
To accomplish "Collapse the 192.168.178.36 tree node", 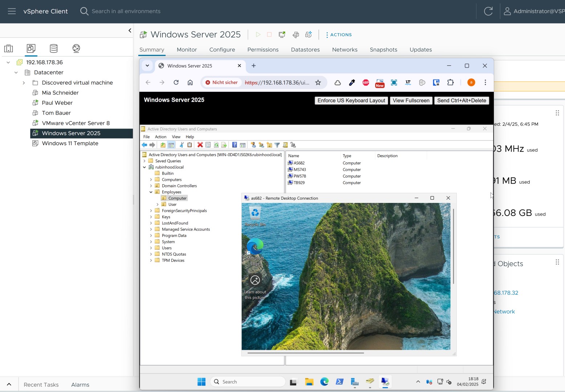I will (x=8, y=62).
